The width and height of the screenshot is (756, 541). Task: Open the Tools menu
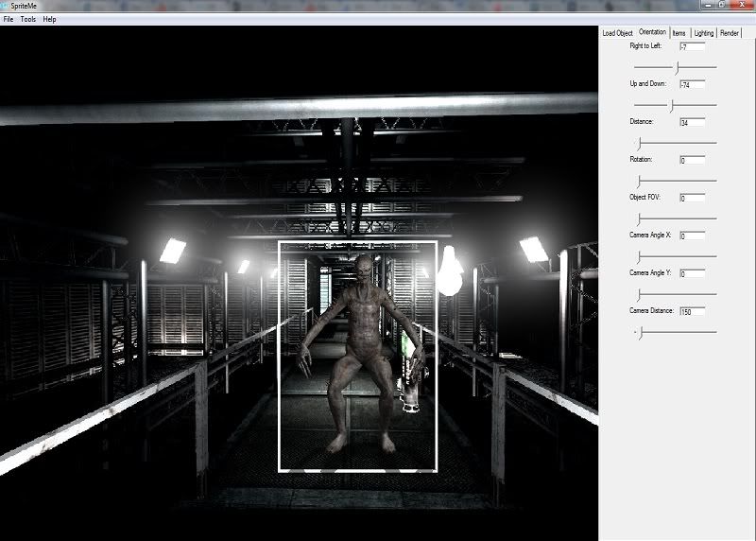(x=28, y=19)
